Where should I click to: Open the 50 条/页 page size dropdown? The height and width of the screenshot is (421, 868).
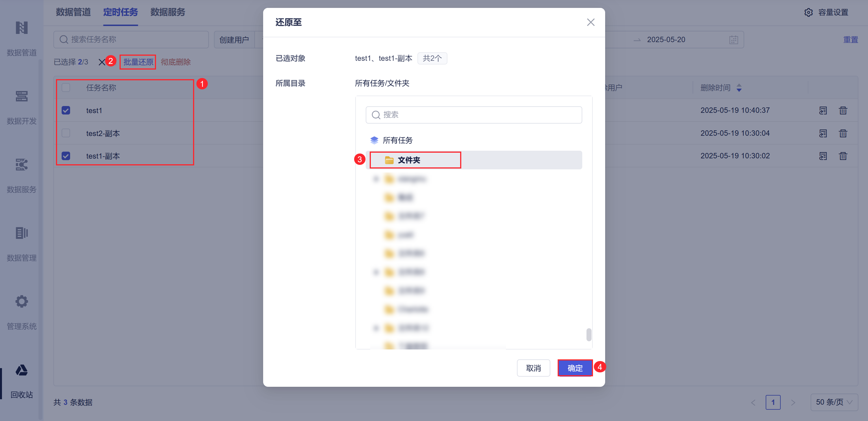[x=834, y=402]
